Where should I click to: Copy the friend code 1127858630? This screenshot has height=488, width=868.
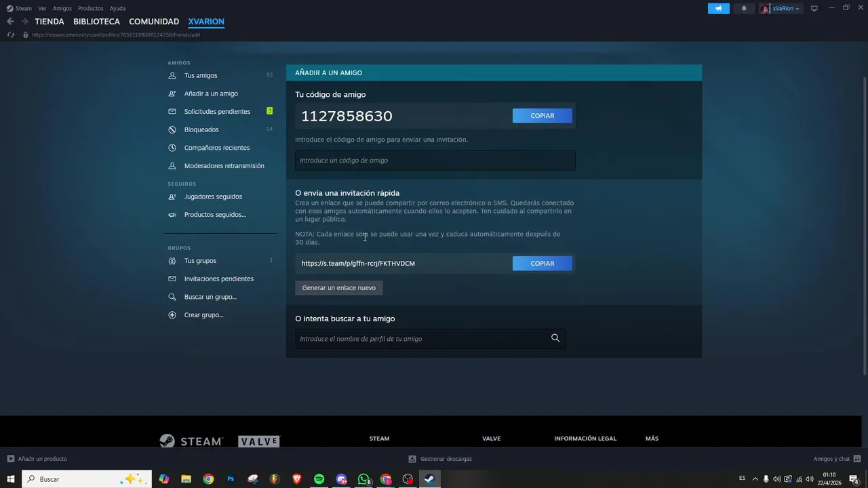click(x=542, y=116)
